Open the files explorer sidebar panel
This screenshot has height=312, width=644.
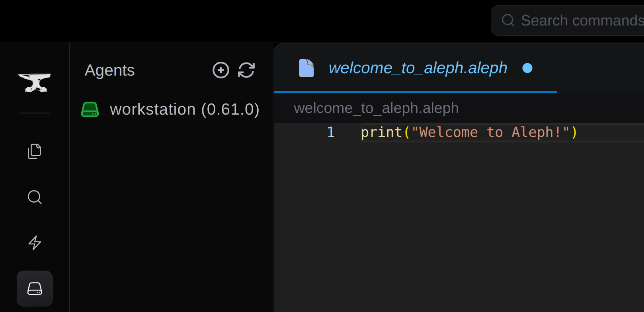(35, 151)
